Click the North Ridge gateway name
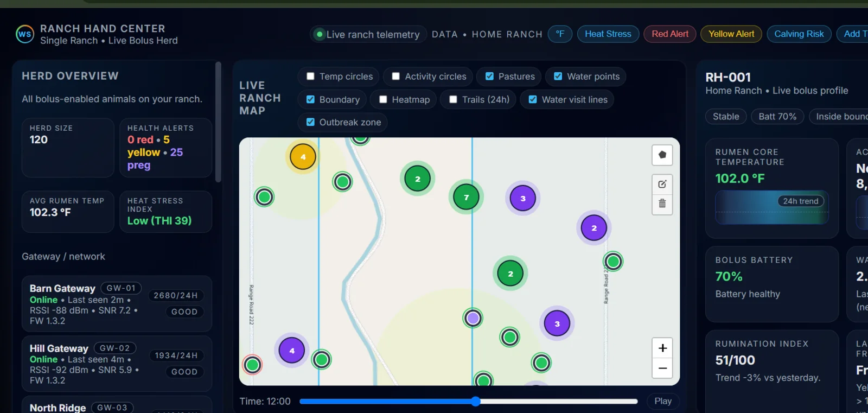The height and width of the screenshot is (413, 868). 58,408
